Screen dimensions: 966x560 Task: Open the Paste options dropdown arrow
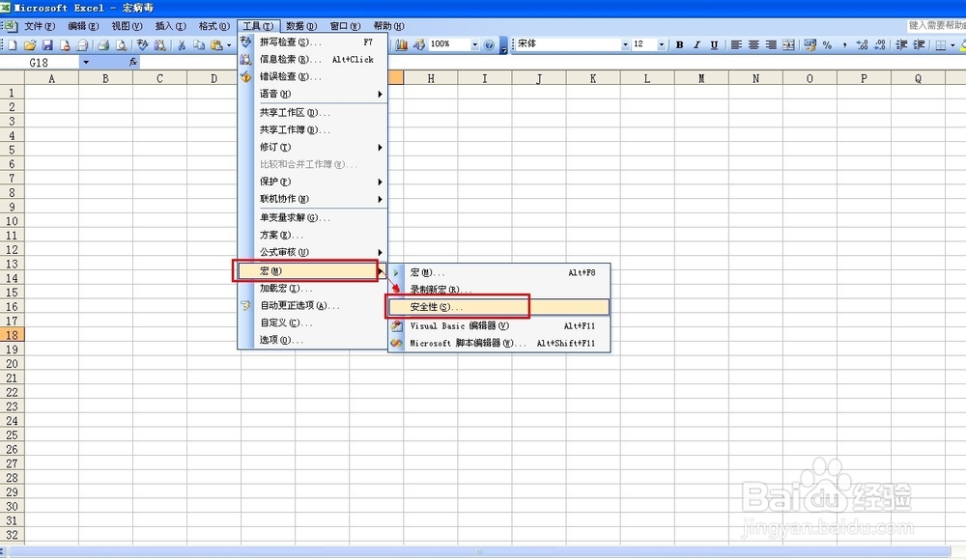pyautogui.click(x=229, y=45)
